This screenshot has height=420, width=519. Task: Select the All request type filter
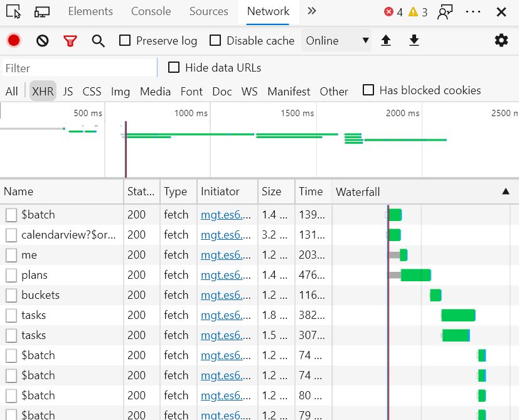tap(11, 91)
